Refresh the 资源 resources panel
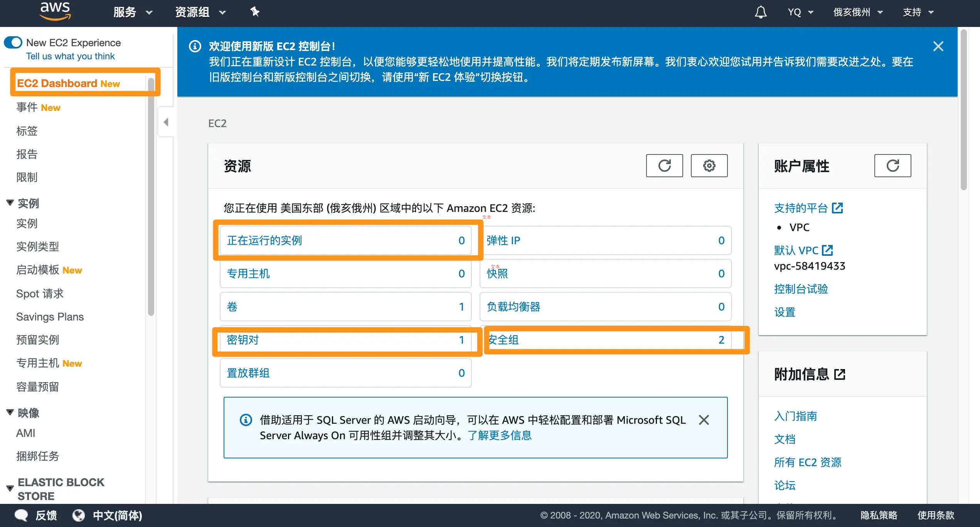The image size is (980, 527). [x=664, y=166]
